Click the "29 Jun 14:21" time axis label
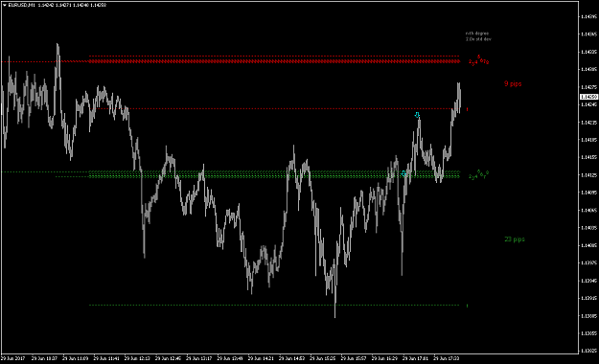This screenshot has width=599, height=364. pyautogui.click(x=261, y=358)
